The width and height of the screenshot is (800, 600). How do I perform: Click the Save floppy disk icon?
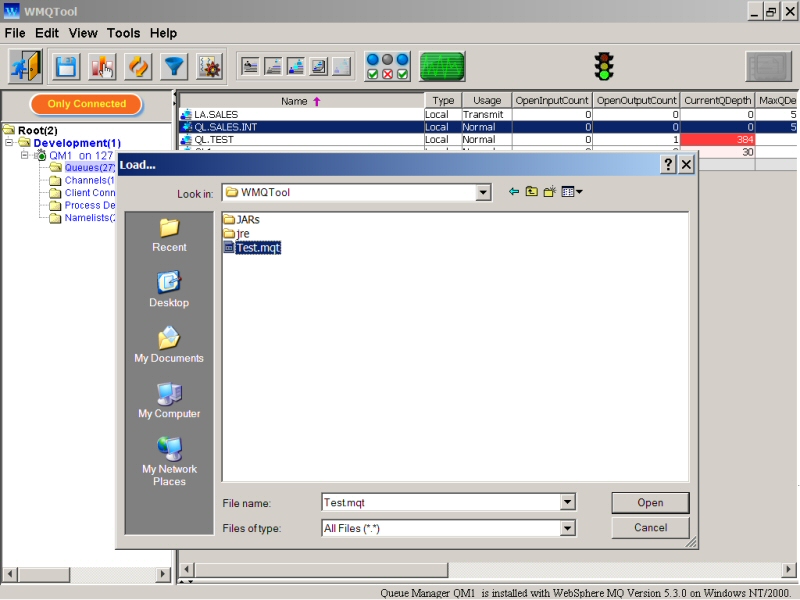(x=66, y=67)
